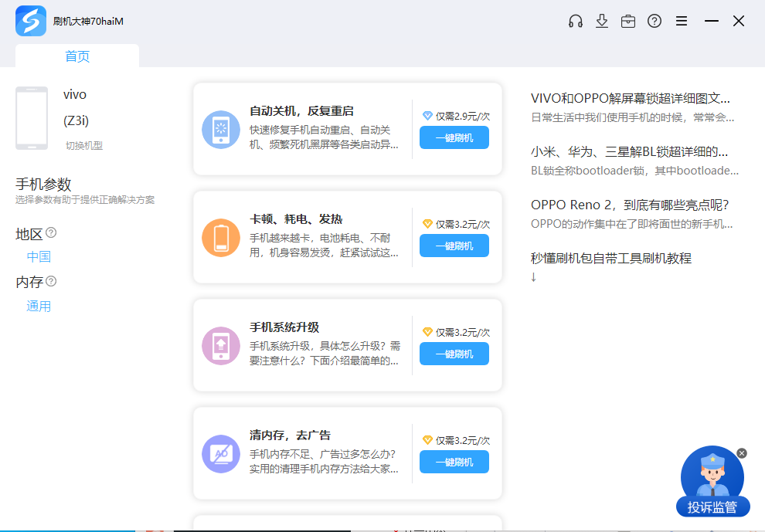Click the app logo icon
Image resolution: width=765 pixels, height=532 pixels.
coord(31,21)
